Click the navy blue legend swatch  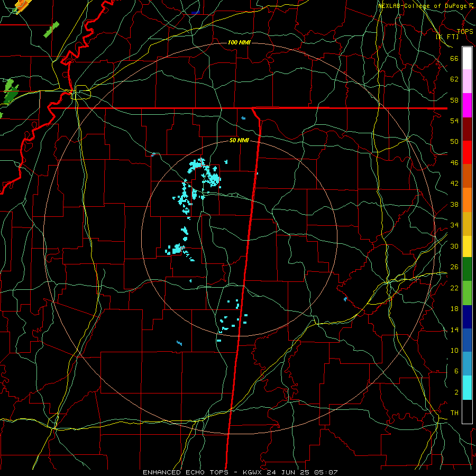pos(467,317)
